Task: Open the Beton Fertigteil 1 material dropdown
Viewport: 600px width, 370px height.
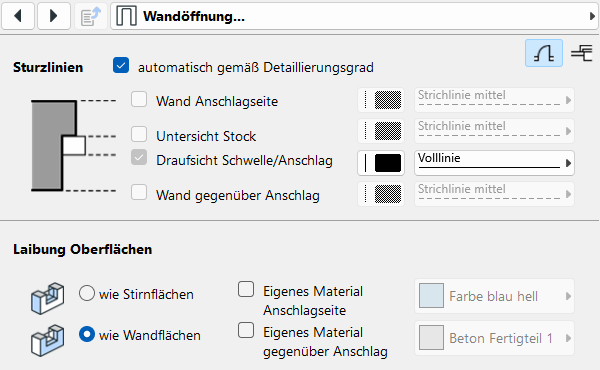Action: tap(494, 338)
